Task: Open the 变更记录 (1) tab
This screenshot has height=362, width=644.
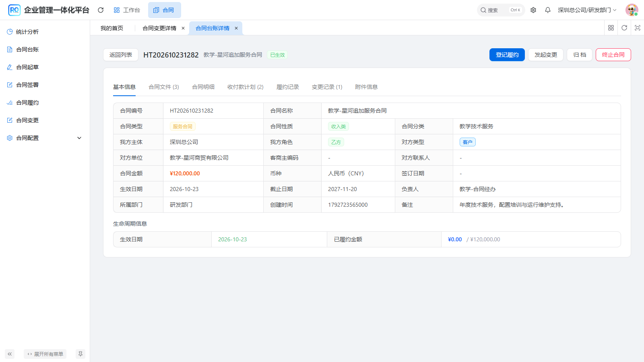Action: coord(327,87)
